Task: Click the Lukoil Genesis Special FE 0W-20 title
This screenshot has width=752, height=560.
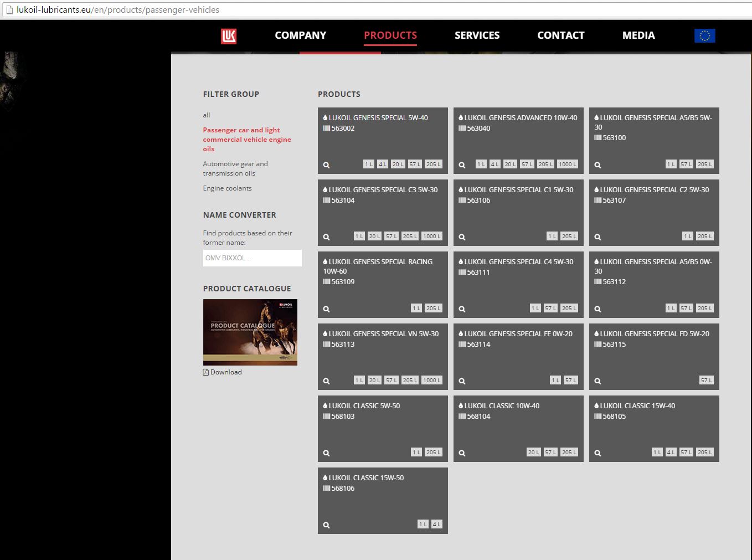Action: tap(518, 334)
